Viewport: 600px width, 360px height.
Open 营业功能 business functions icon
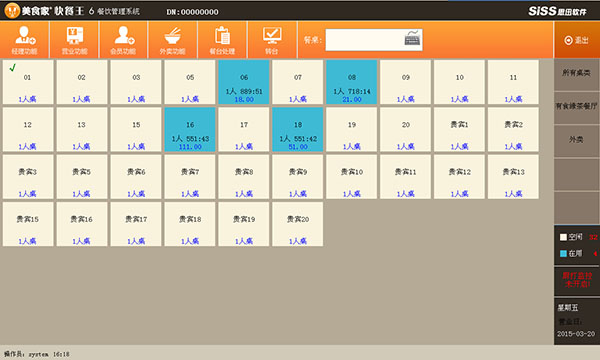click(x=74, y=40)
